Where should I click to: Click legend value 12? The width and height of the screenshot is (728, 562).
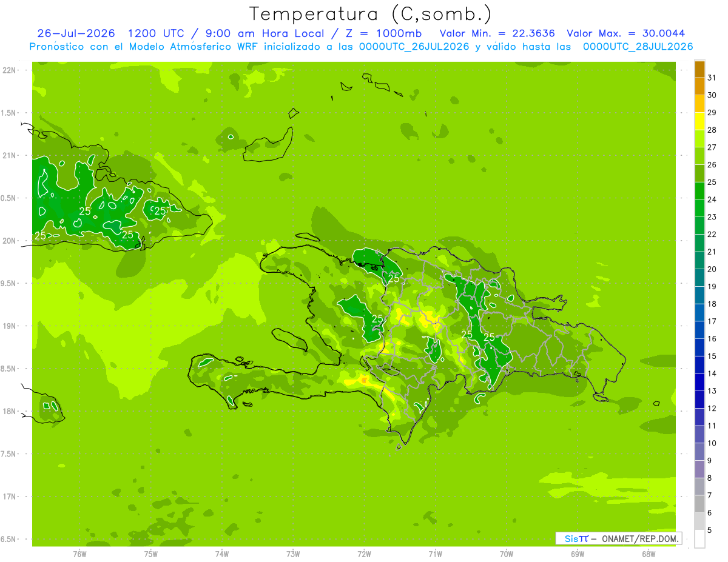tap(712, 409)
